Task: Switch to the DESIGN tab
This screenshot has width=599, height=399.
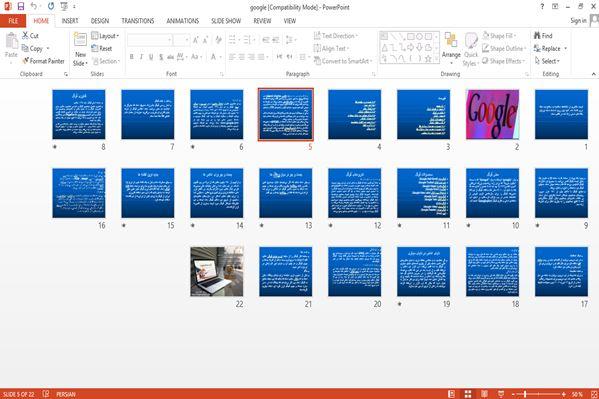Action: click(x=100, y=21)
